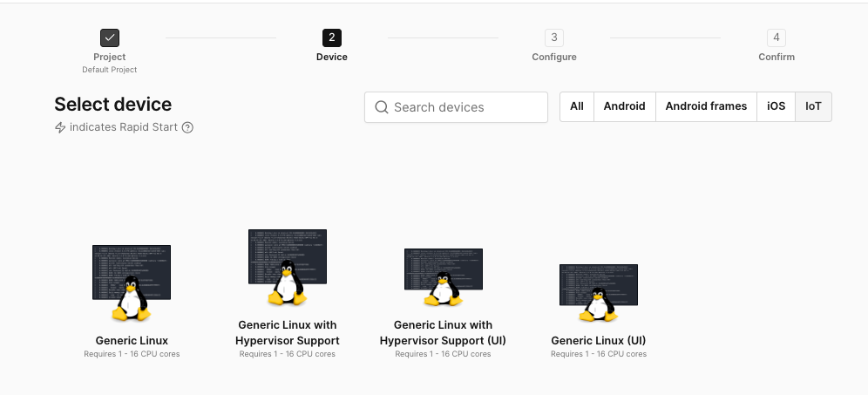Select the IoT filter tab
868x395 pixels.
813,106
